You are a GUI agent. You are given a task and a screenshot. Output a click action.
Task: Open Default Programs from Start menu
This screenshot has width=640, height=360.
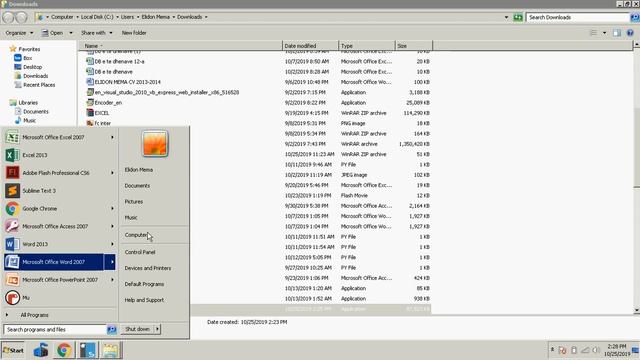[x=144, y=284]
